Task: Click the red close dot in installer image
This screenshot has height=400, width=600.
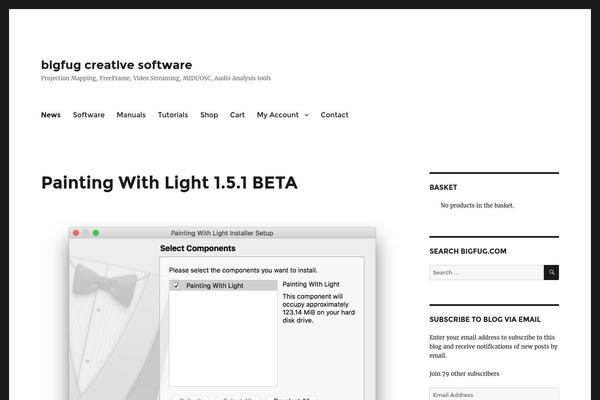Action: pos(76,233)
